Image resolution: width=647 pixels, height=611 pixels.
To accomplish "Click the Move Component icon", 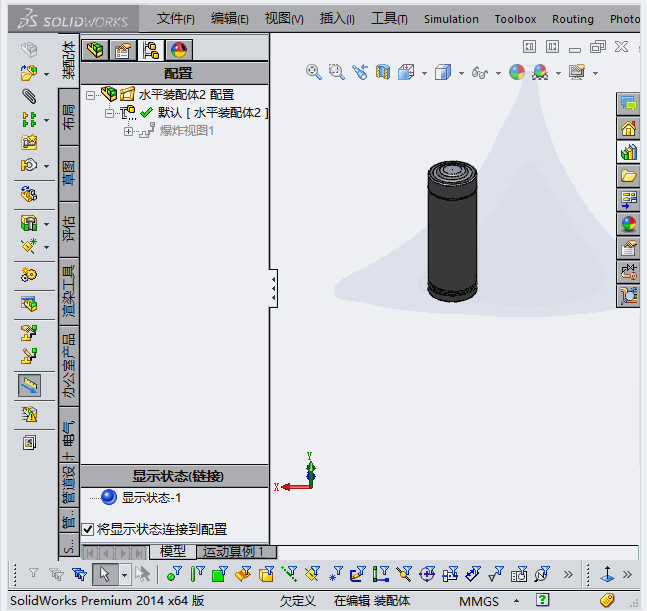I will click(x=29, y=165).
